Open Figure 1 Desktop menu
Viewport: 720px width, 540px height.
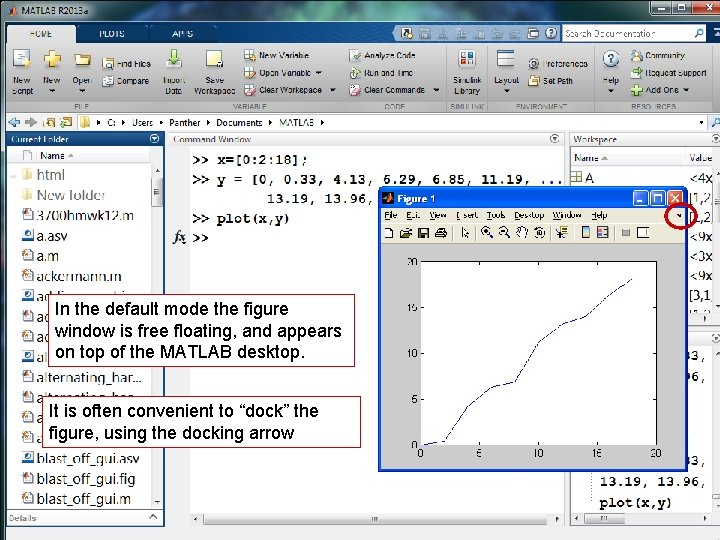tap(529, 215)
